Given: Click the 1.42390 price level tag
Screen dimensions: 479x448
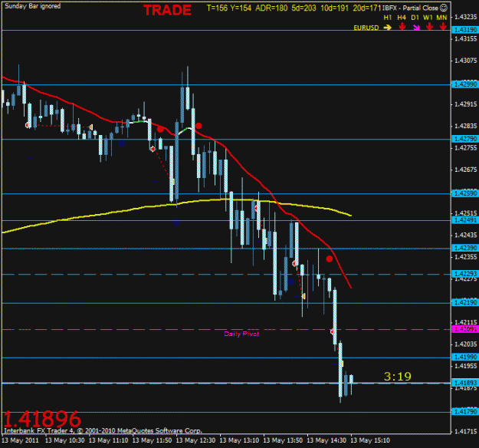Looking at the screenshot, I should coord(465,248).
